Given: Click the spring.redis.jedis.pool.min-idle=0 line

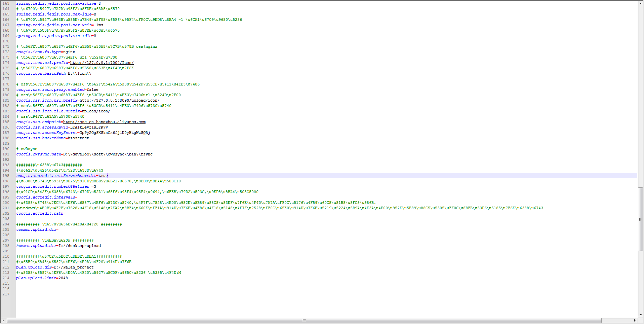Looking at the screenshot, I should 56,36.
